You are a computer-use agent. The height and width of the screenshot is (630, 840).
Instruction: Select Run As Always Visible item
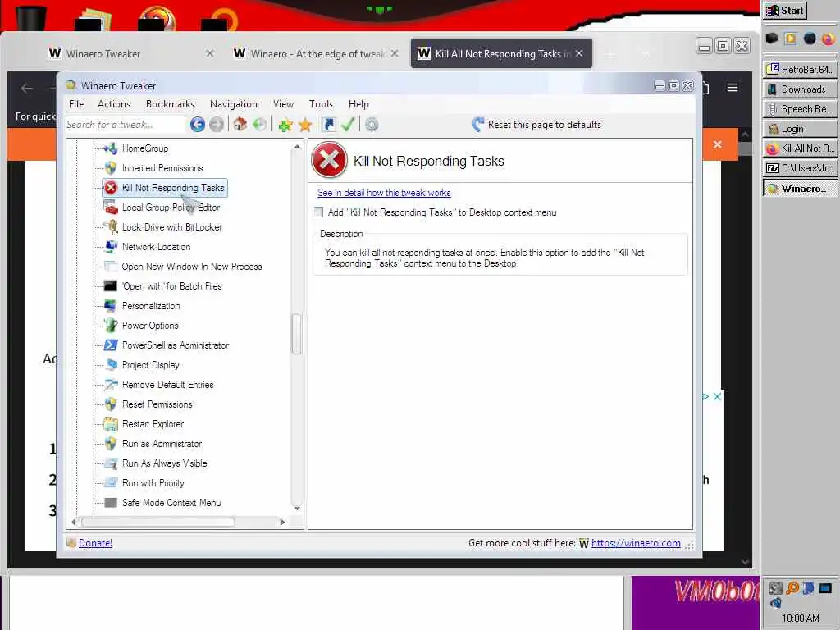[164, 463]
